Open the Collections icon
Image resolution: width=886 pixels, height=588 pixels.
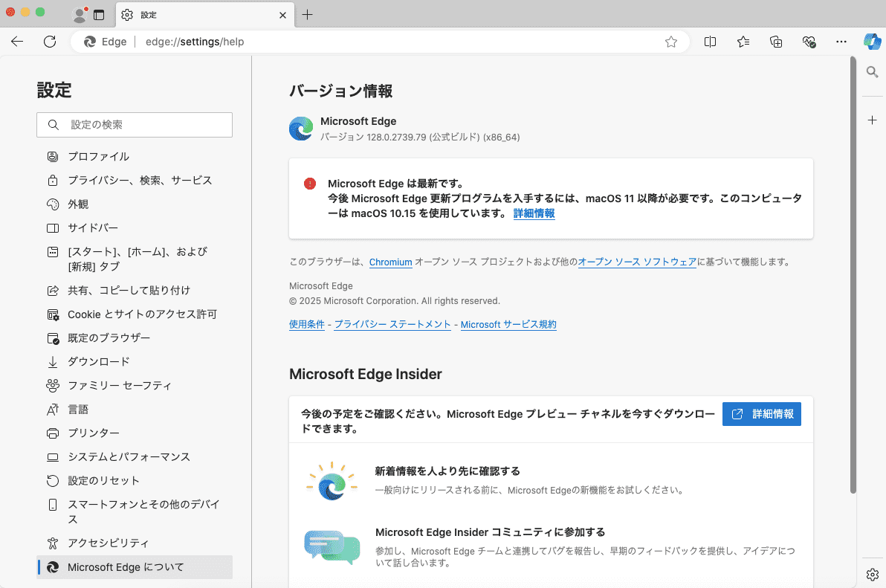pos(776,42)
